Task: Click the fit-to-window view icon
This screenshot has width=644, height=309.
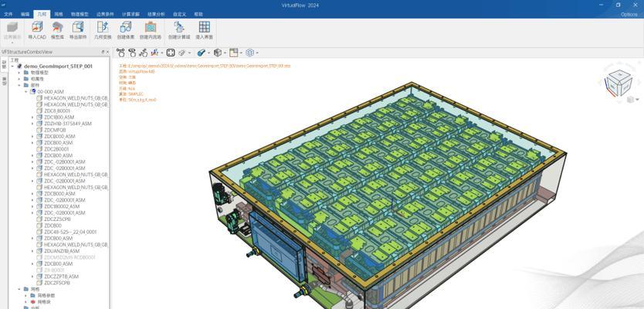Action: pyautogui.click(x=171, y=53)
